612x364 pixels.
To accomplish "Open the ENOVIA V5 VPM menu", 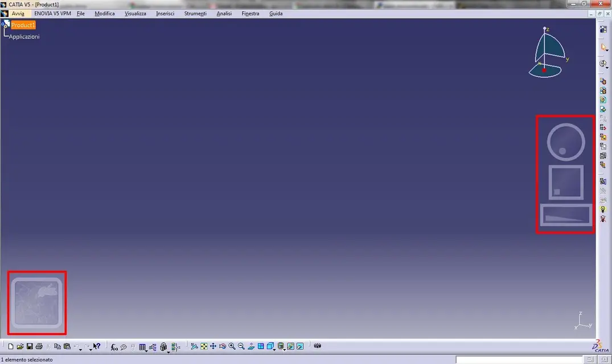I will (x=52, y=14).
